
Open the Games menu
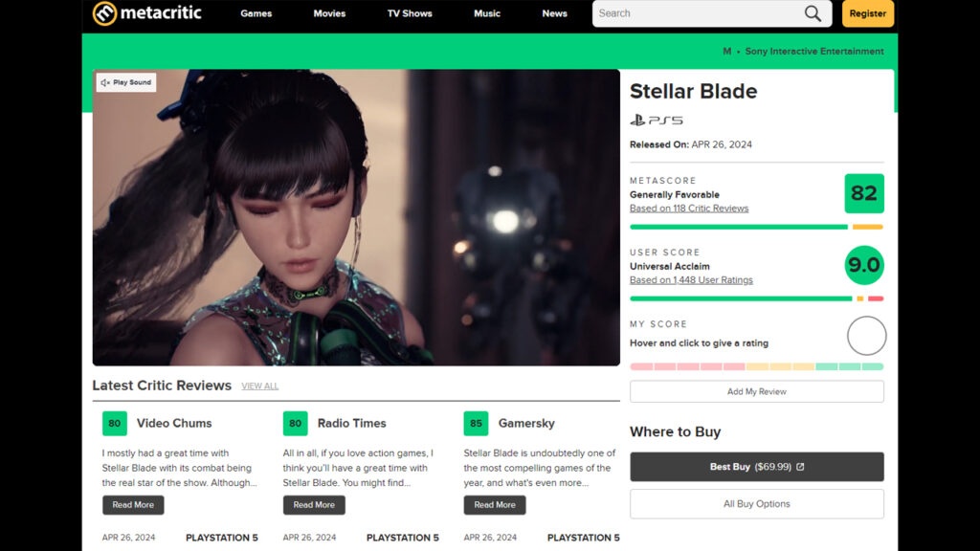[x=256, y=13]
